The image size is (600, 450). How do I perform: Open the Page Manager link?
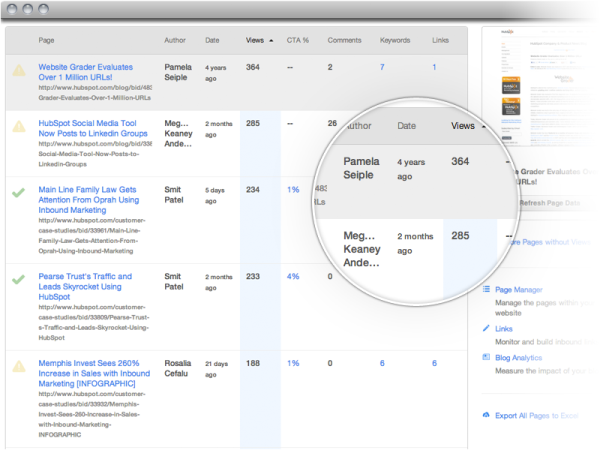tap(519, 289)
